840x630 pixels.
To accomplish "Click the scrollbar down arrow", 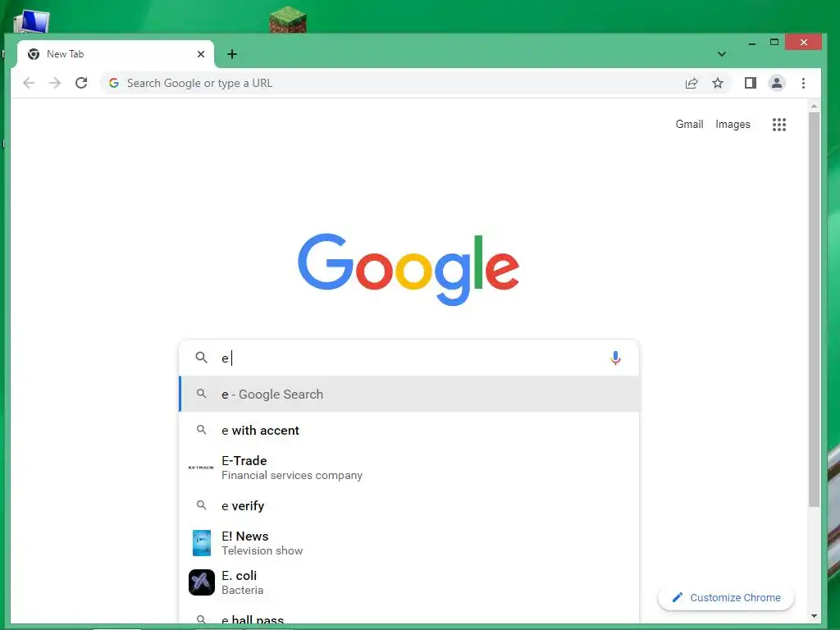I will tap(814, 616).
